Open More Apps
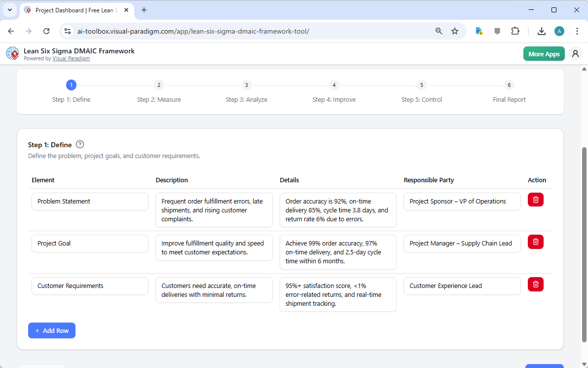The image size is (588, 368). pos(544,53)
